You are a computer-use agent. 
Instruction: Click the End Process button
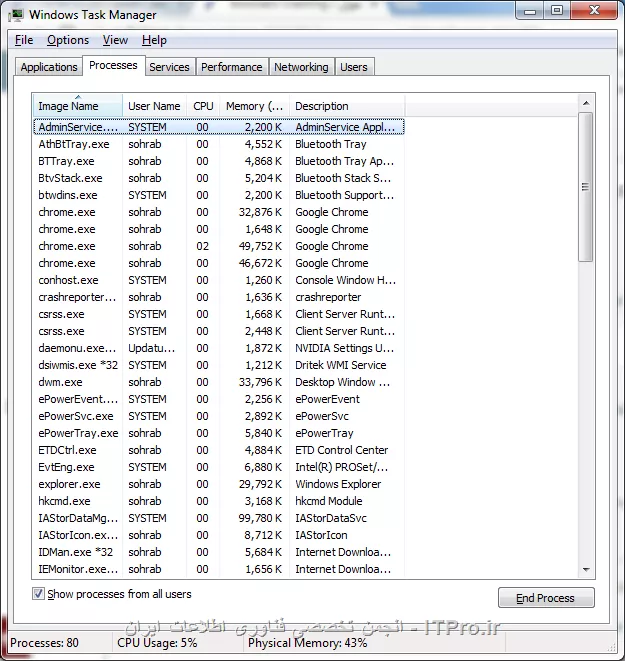point(546,598)
